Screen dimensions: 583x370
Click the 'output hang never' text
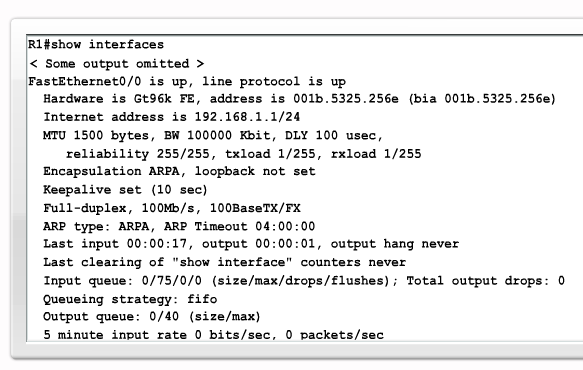pyautogui.click(x=394, y=244)
